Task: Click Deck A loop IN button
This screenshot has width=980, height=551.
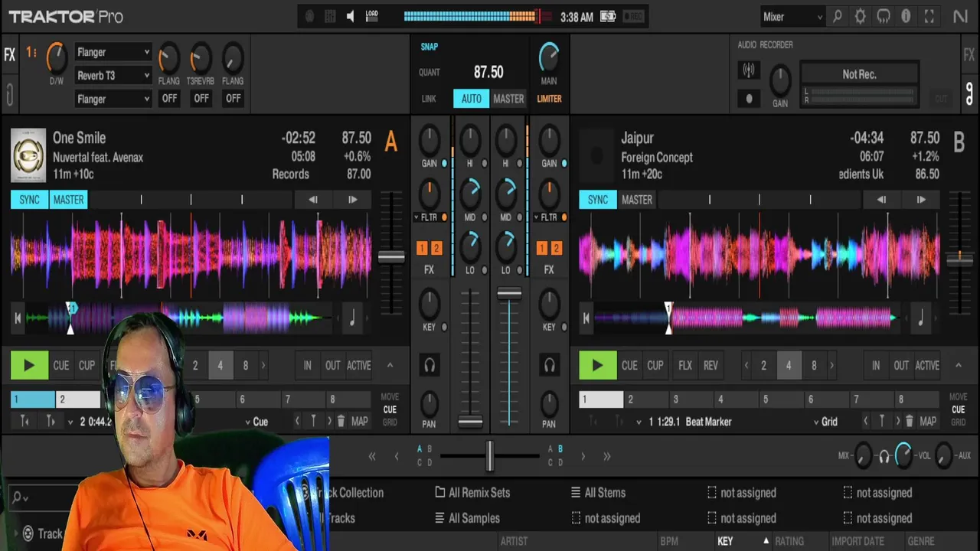Action: (307, 366)
